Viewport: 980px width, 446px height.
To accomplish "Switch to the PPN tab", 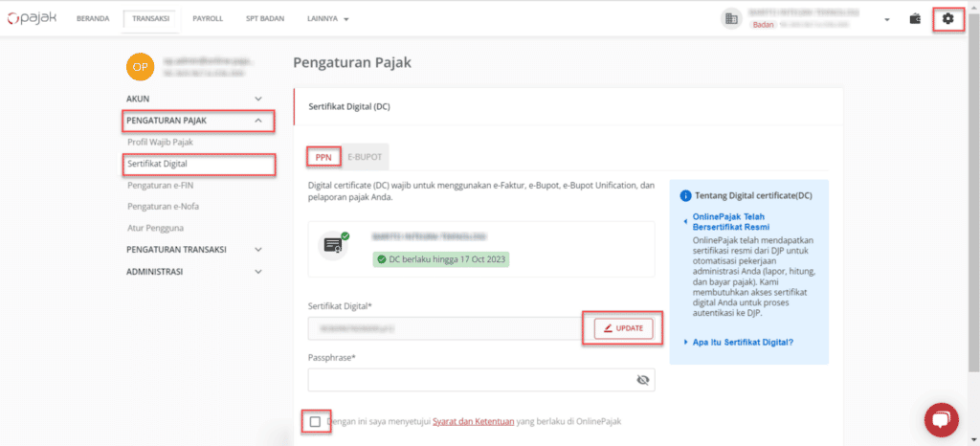I will point(323,157).
